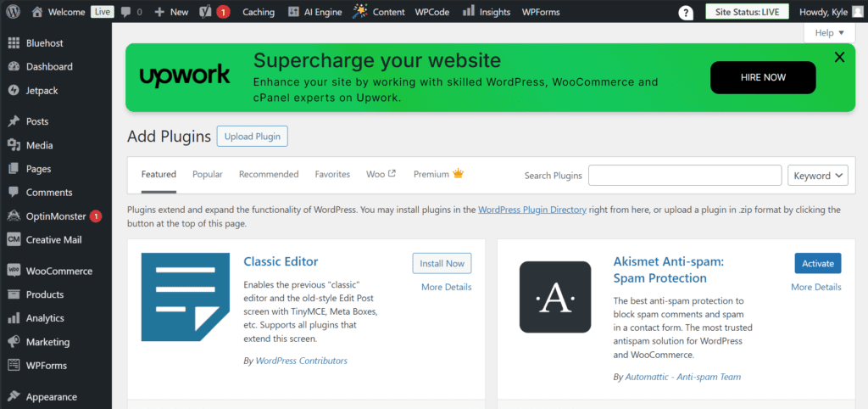This screenshot has height=409, width=868.
Task: Switch to the Popular tab
Action: tap(208, 174)
